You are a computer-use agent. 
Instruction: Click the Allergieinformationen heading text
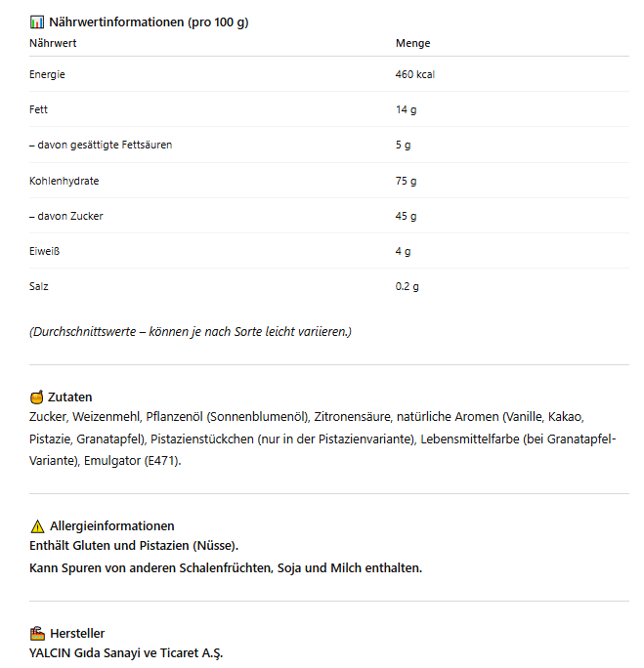point(112,525)
